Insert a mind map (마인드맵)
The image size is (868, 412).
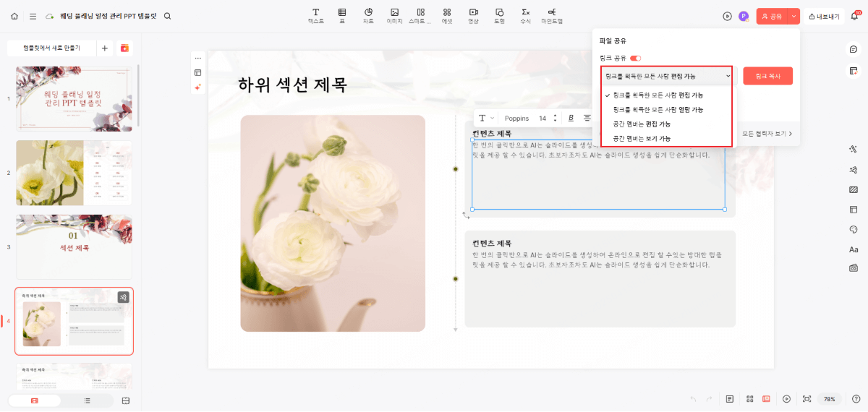coord(552,16)
